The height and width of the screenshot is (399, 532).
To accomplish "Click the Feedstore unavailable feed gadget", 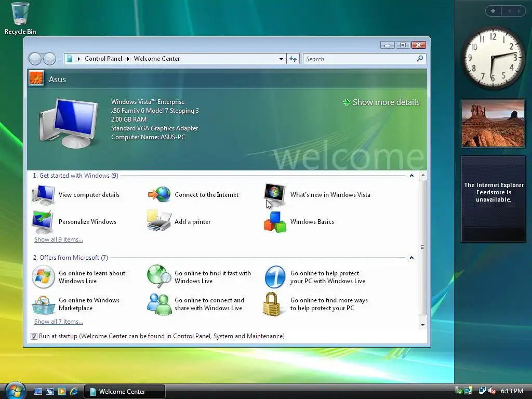I will coord(493,199).
